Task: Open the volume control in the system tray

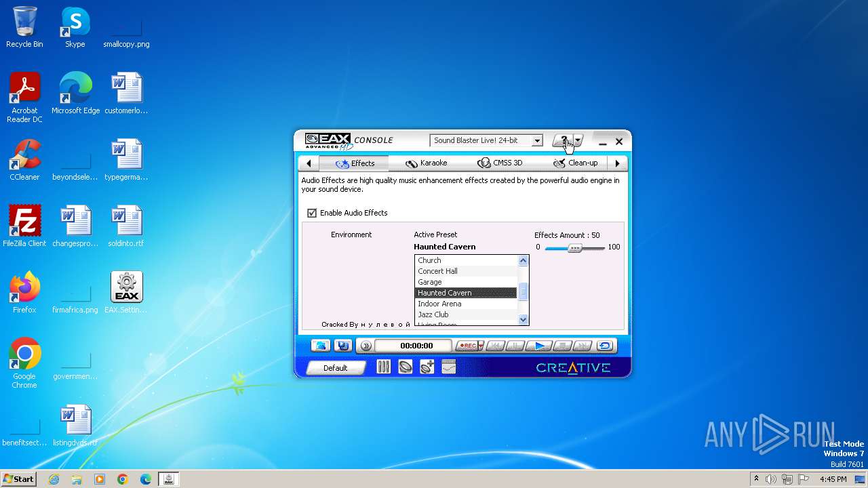Action: [771, 479]
